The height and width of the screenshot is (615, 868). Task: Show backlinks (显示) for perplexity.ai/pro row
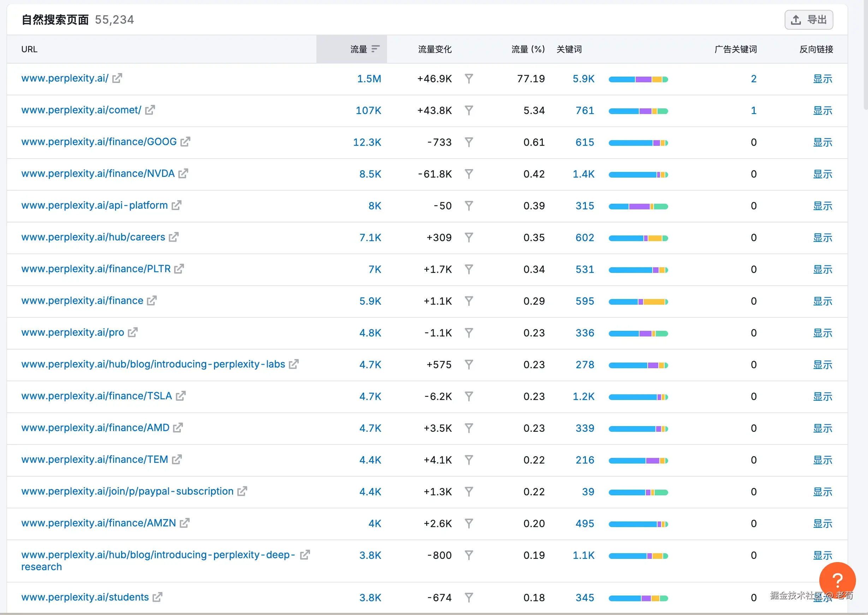[822, 333]
